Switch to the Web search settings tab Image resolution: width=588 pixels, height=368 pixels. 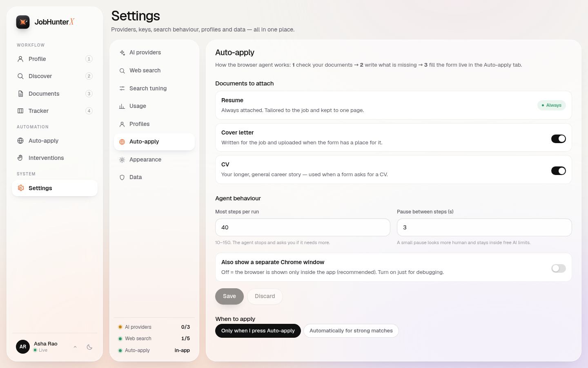pos(154,71)
